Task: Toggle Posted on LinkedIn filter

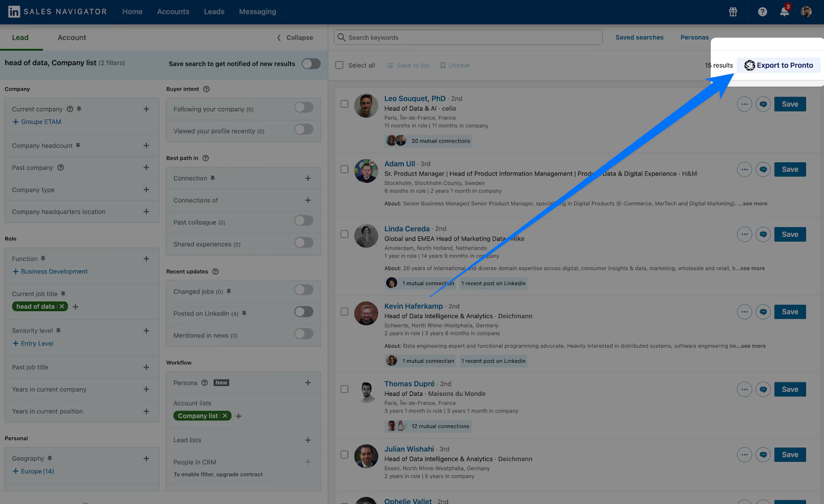Action: point(304,311)
